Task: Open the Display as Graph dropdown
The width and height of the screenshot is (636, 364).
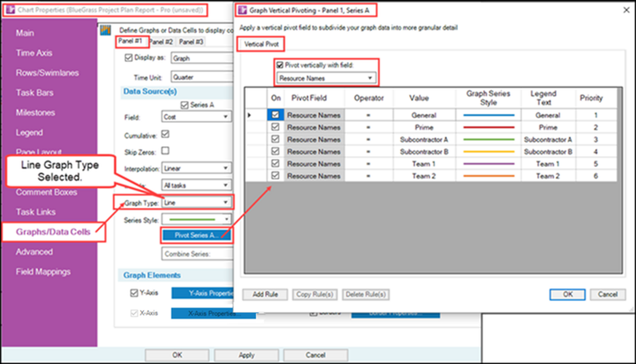Action: pos(202,58)
